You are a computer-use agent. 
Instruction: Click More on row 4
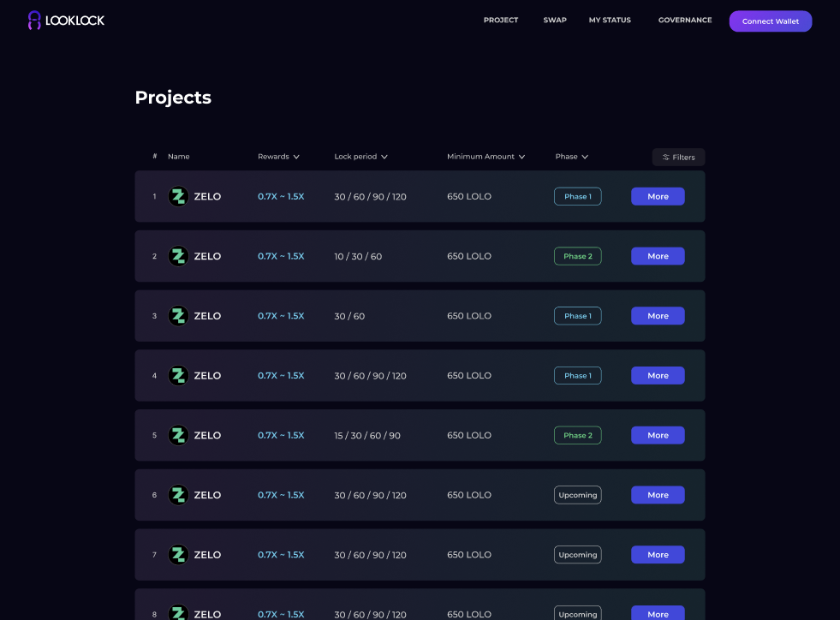(658, 376)
